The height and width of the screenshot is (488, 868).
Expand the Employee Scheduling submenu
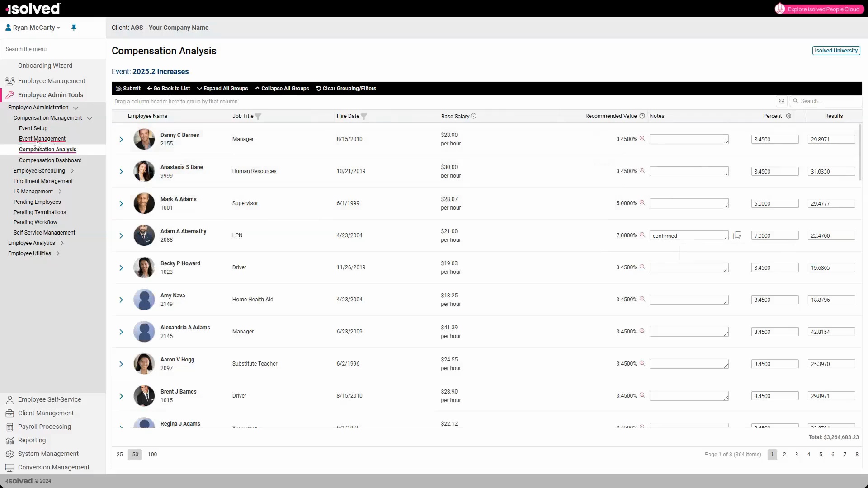72,171
